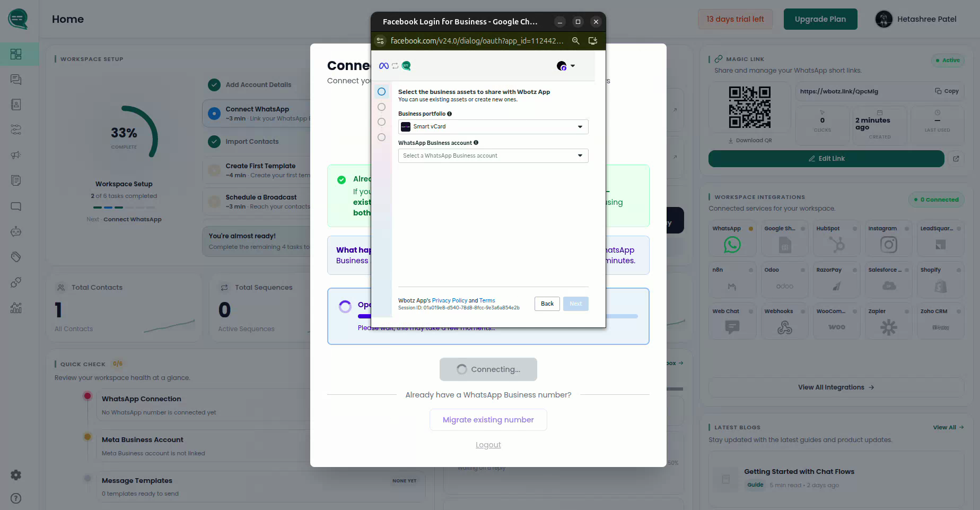Click the Logout link
Image resolution: width=980 pixels, height=510 pixels.
click(488, 445)
